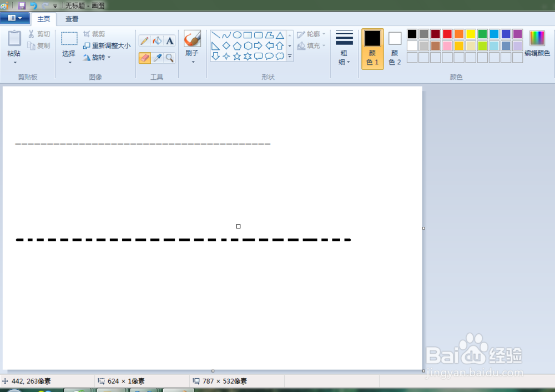The width and height of the screenshot is (555, 392).
Task: Open the shape Fill dropdown
Action: [x=311, y=45]
